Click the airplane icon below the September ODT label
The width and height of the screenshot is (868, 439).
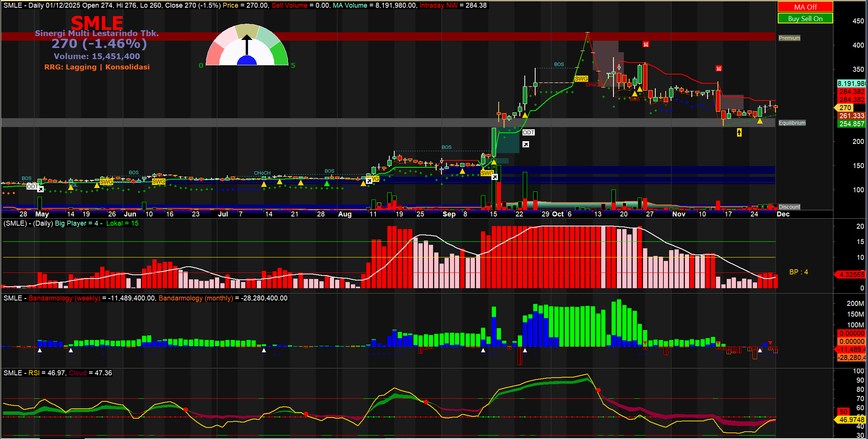(x=526, y=144)
